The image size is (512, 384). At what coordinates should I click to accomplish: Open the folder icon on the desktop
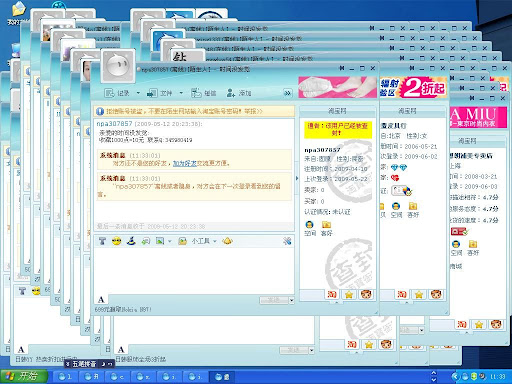click(19, 9)
